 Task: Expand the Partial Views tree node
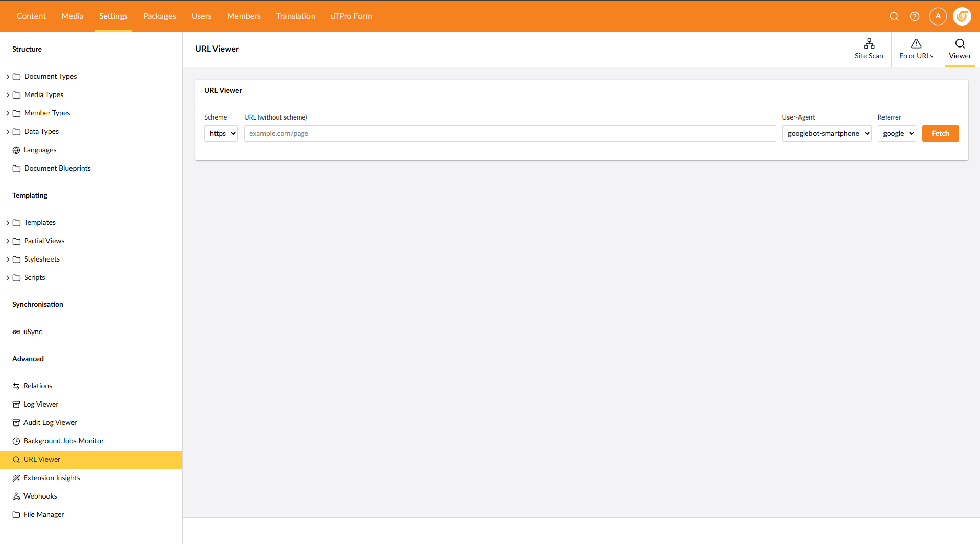(x=8, y=241)
